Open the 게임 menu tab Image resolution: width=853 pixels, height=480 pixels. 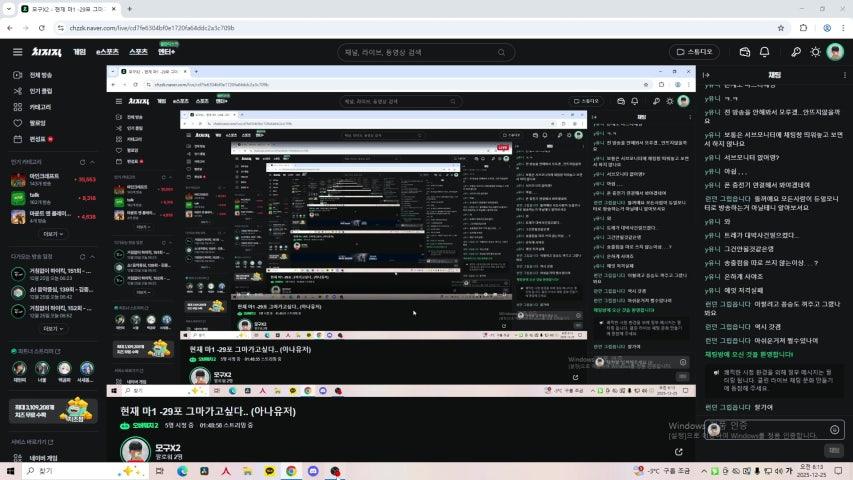coord(79,52)
